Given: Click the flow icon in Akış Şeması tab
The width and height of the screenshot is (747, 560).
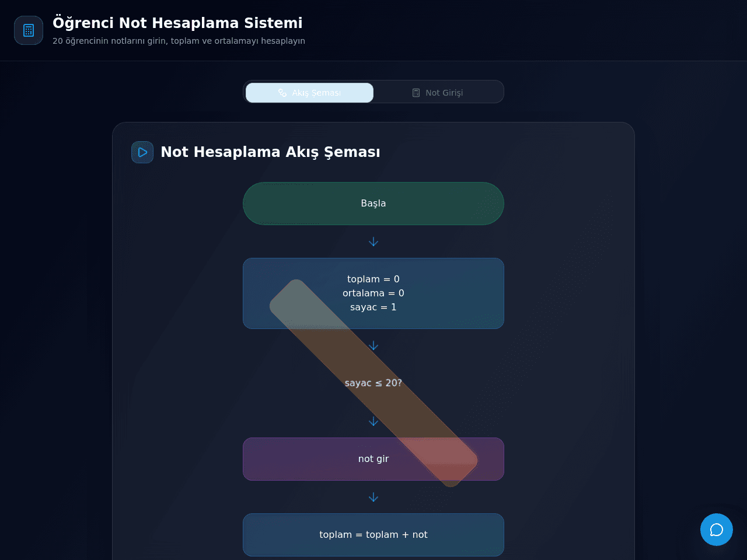Looking at the screenshot, I should click(282, 93).
